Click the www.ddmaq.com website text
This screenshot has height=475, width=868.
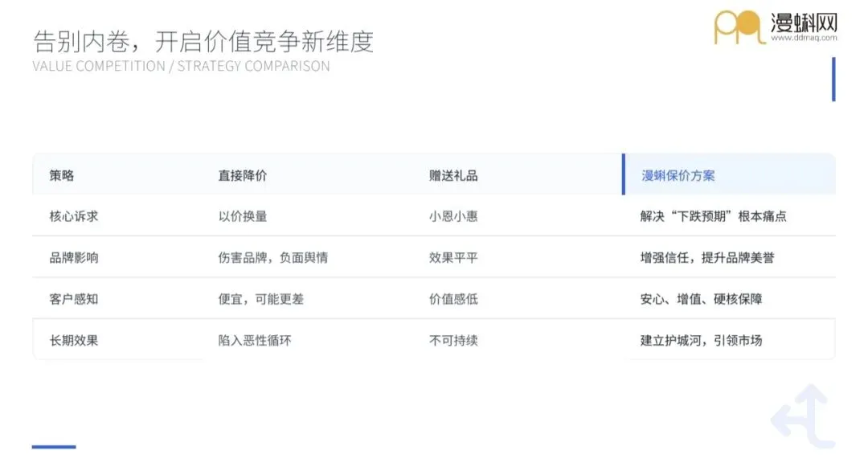click(804, 39)
